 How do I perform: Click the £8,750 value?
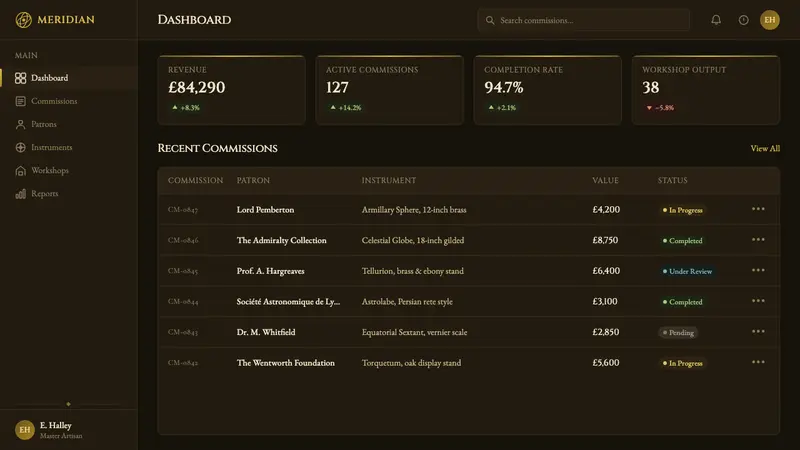[605, 240]
